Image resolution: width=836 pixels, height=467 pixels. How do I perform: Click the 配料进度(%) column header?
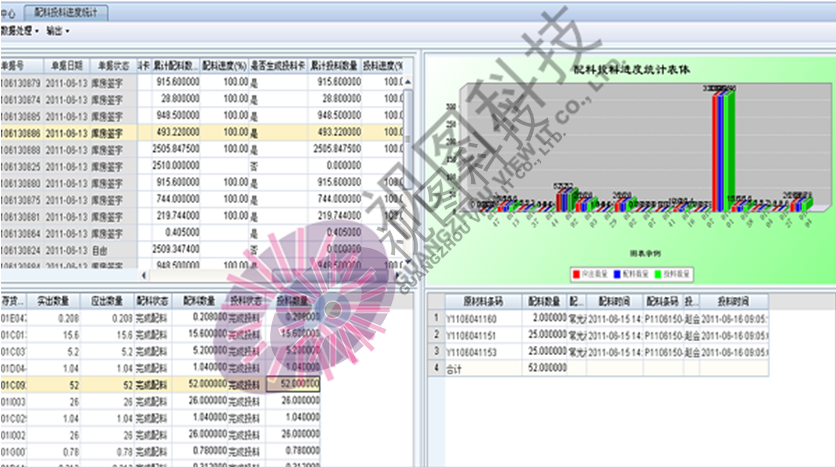[x=224, y=66]
